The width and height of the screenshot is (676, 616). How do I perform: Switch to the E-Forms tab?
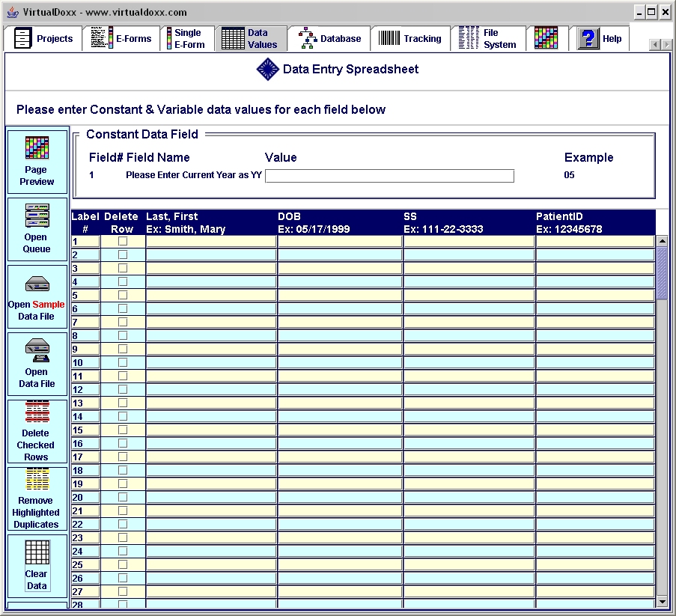coord(121,39)
